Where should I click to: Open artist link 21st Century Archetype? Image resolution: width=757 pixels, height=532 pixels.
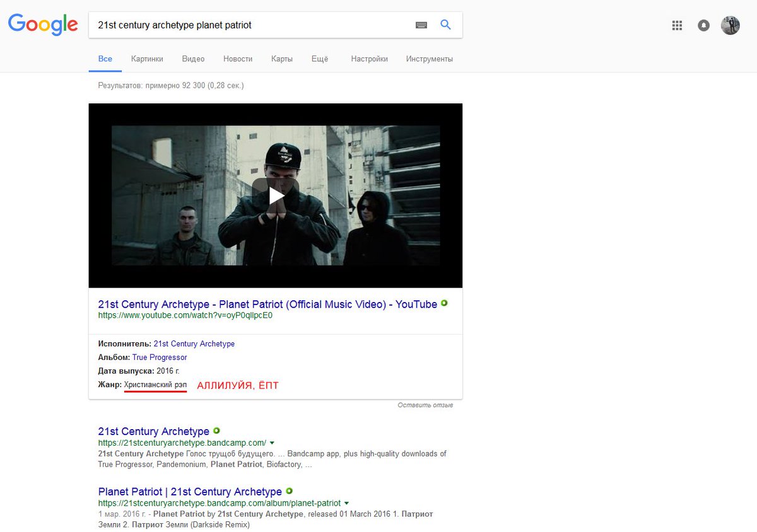coord(194,344)
